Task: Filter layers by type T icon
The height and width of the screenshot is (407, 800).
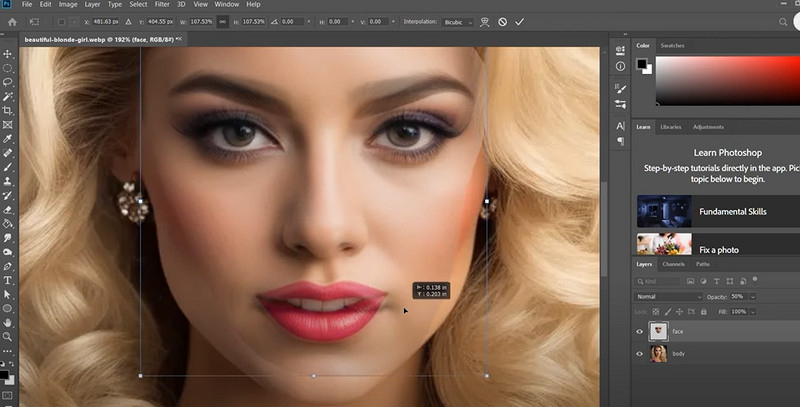Action: pyautogui.click(x=716, y=281)
